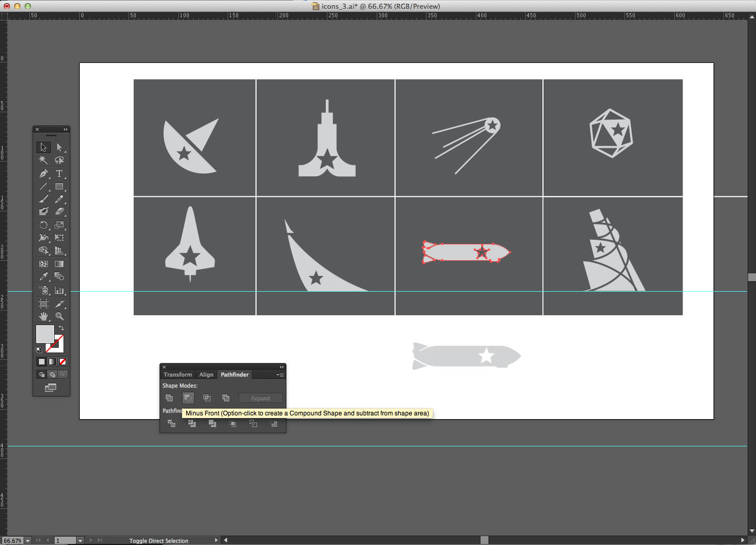Select the Pen tool
Image resolution: width=756 pixels, height=545 pixels.
[44, 174]
